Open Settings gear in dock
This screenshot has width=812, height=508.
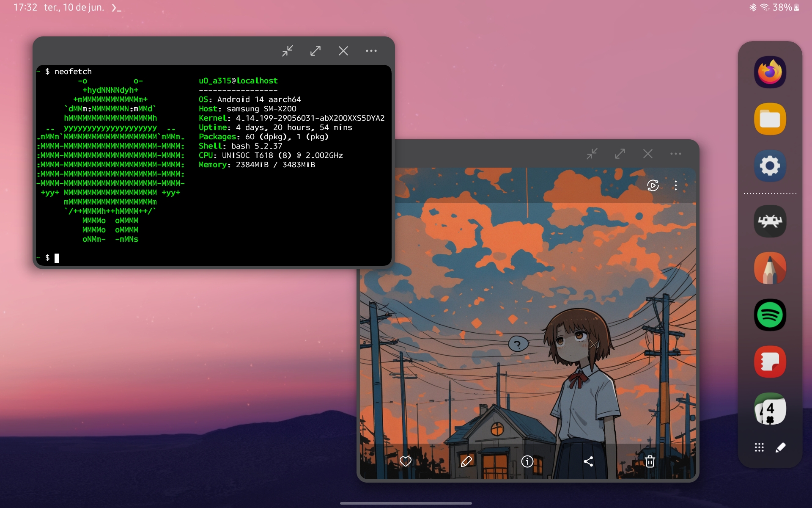tap(770, 166)
